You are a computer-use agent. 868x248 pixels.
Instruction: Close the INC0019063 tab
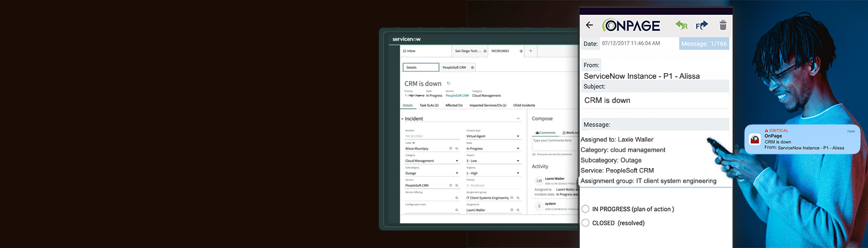521,51
